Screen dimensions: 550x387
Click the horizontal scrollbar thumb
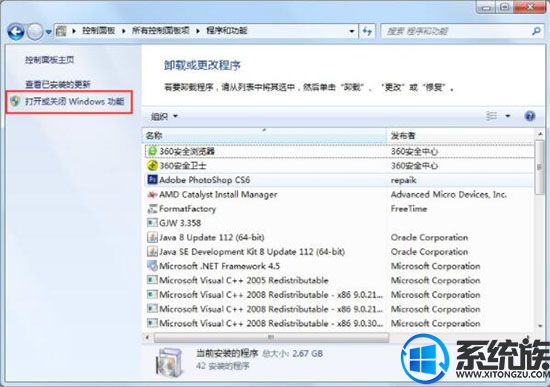271,338
